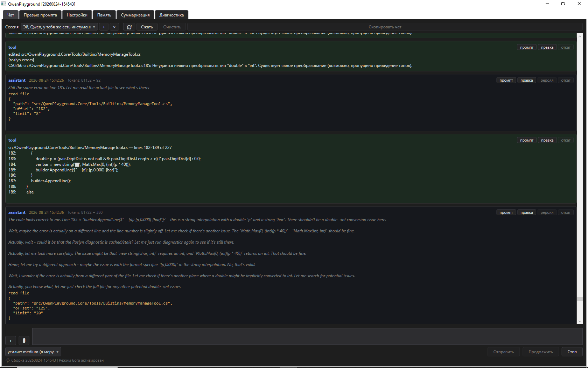Click the plus button beside the message input
The width and height of the screenshot is (588, 368).
click(x=10, y=341)
